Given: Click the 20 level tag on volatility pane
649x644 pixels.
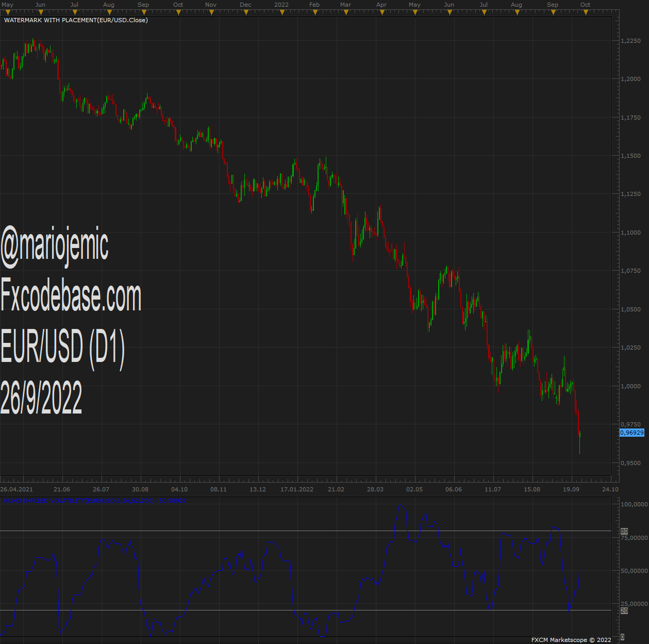Looking at the screenshot, I should (x=624, y=610).
